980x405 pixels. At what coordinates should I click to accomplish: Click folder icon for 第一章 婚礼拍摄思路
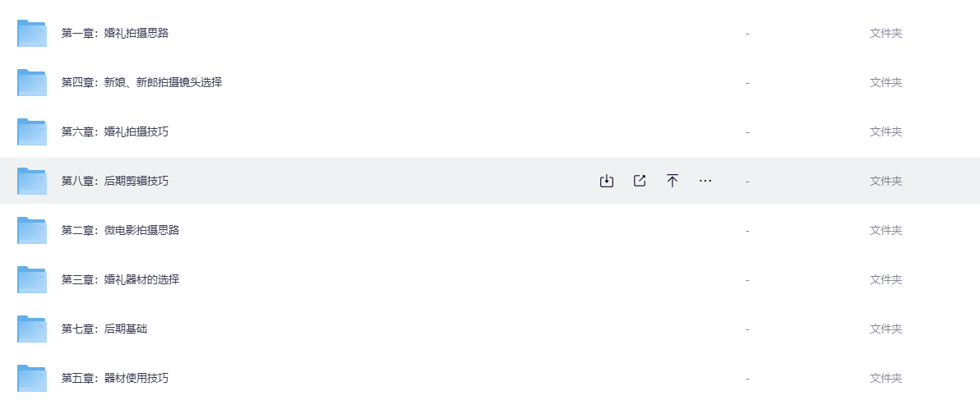[x=32, y=34]
